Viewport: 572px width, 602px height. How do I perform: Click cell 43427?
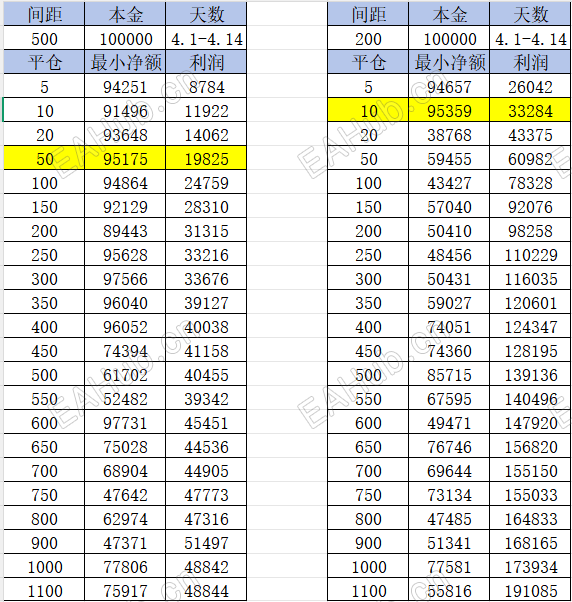(449, 182)
